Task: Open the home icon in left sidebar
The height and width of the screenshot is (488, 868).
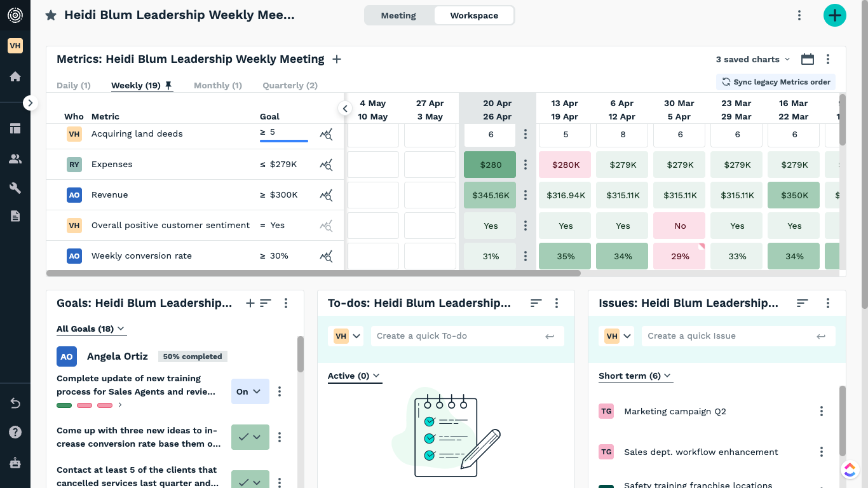Action: coord(15,77)
